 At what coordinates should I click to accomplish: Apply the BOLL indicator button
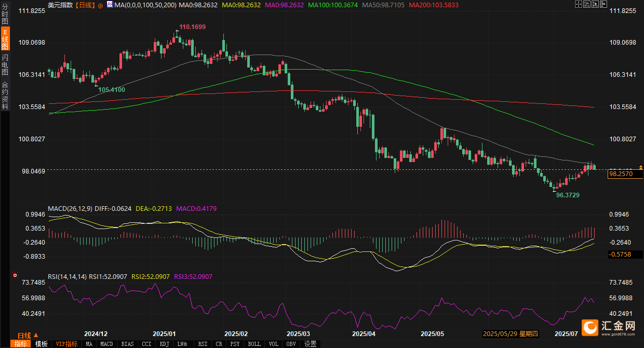254,344
